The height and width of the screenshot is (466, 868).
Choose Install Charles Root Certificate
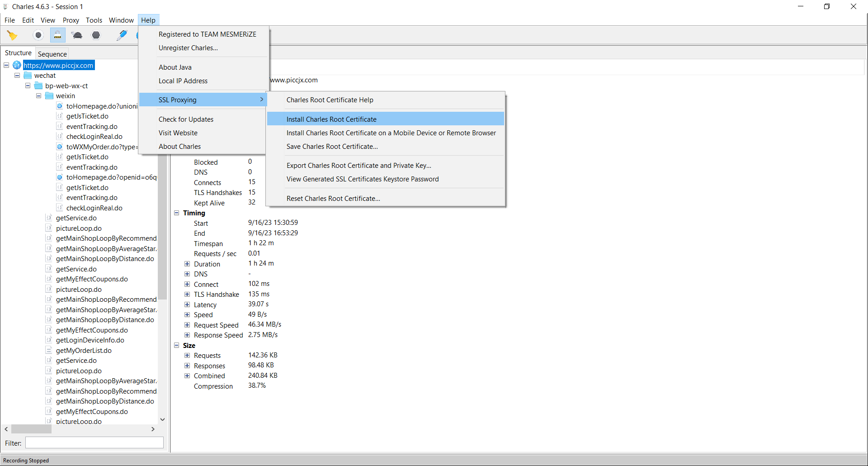pos(331,119)
